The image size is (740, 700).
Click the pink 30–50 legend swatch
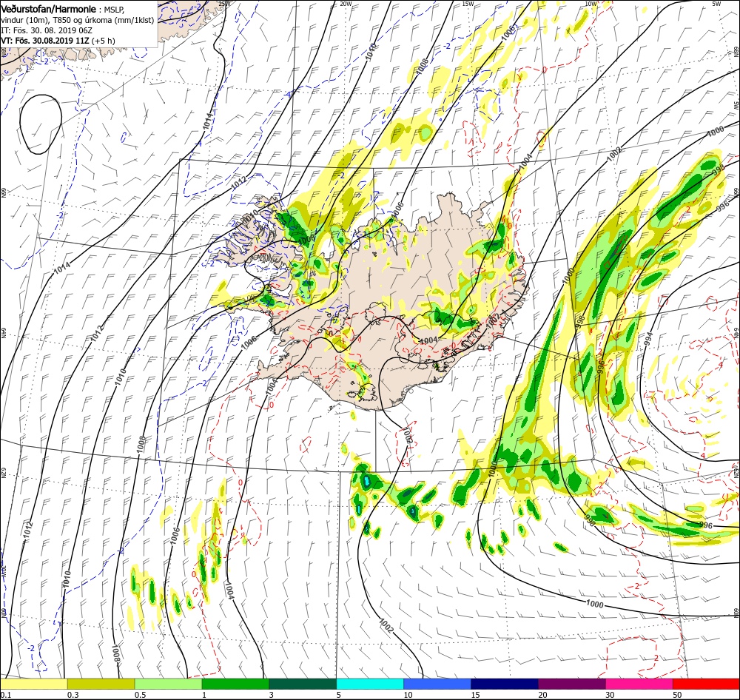click(639, 684)
